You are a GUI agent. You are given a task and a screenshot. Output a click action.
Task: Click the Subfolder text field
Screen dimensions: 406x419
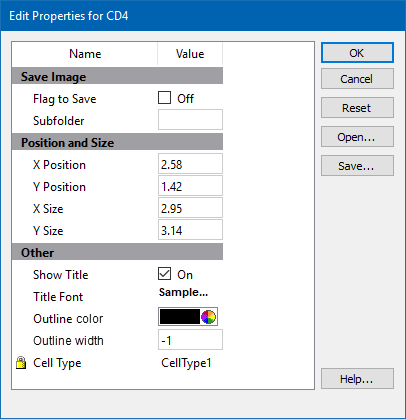point(190,120)
